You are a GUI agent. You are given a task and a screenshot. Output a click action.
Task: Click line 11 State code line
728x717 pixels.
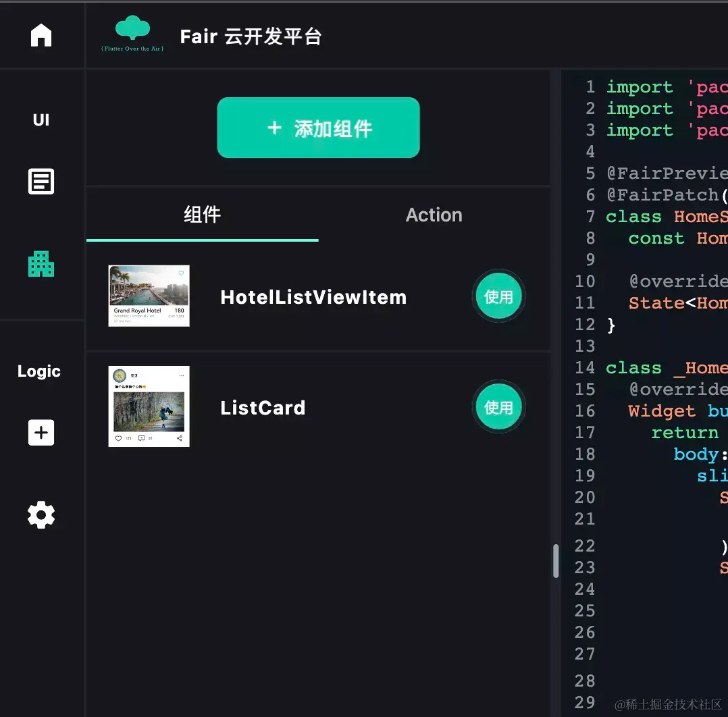678,303
